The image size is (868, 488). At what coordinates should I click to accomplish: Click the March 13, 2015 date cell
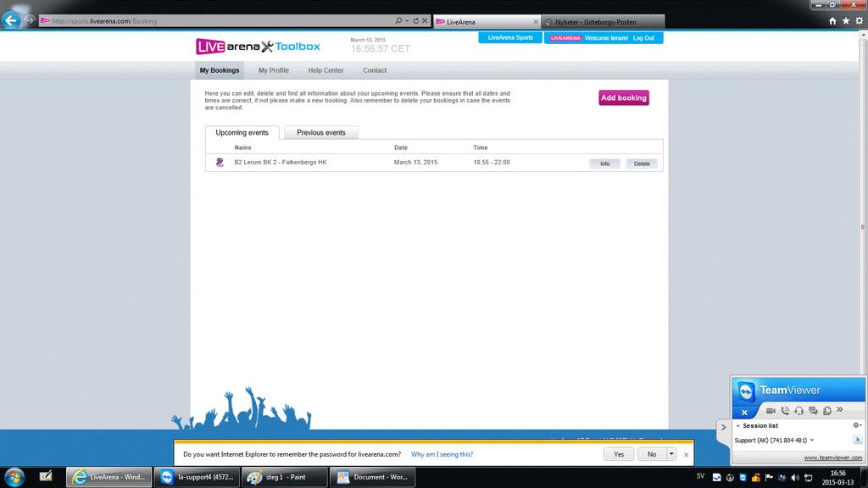click(x=415, y=162)
